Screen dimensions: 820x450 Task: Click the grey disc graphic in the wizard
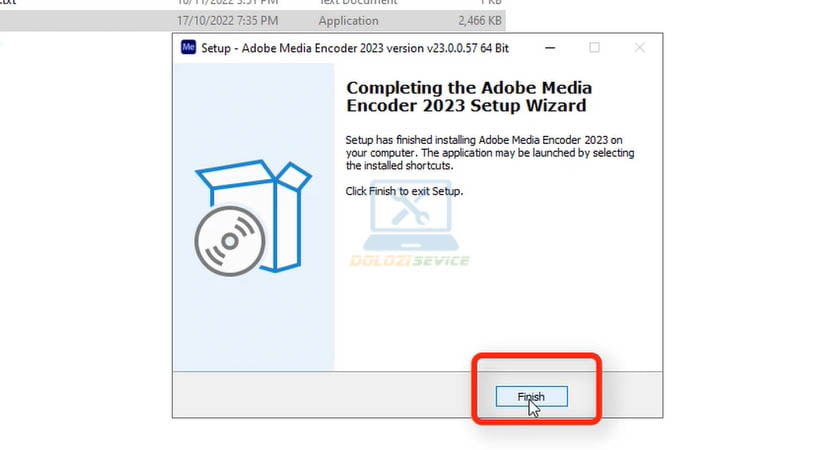(229, 242)
